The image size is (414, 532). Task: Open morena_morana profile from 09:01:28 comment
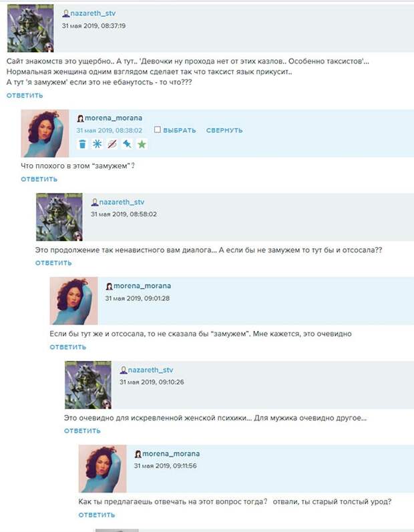point(142,286)
